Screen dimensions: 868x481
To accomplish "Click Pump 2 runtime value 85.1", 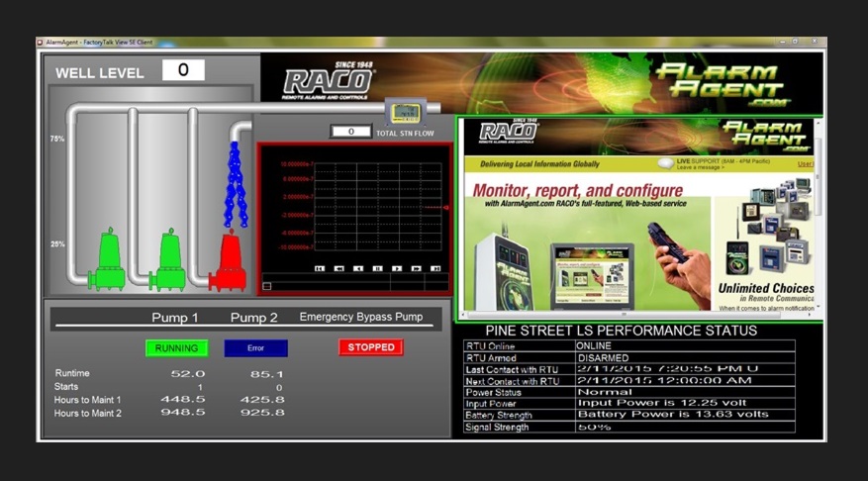I will coord(267,374).
